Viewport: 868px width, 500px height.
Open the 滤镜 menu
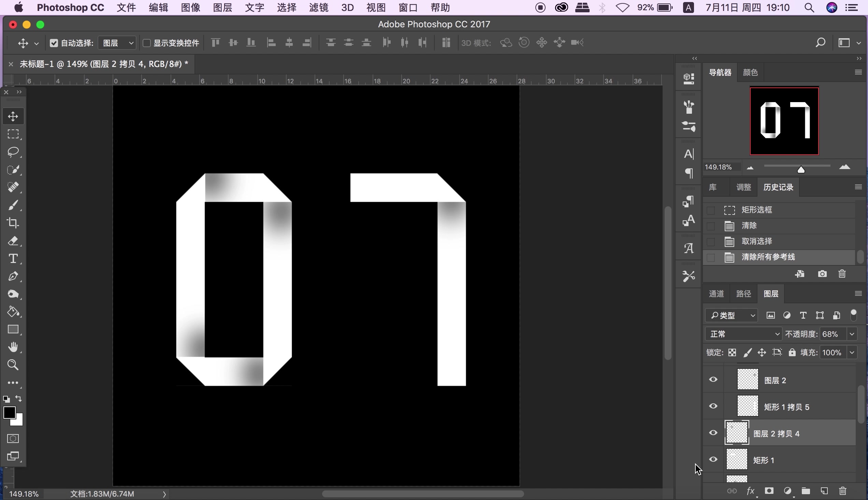pyautogui.click(x=318, y=8)
